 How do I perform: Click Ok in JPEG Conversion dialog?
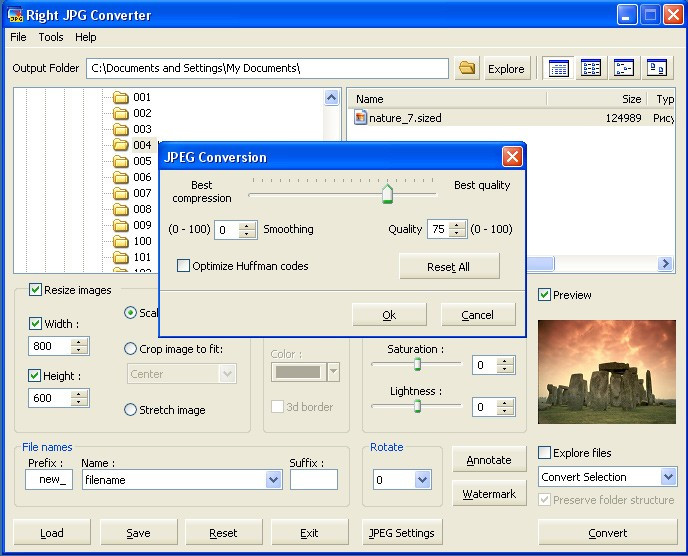click(x=389, y=315)
